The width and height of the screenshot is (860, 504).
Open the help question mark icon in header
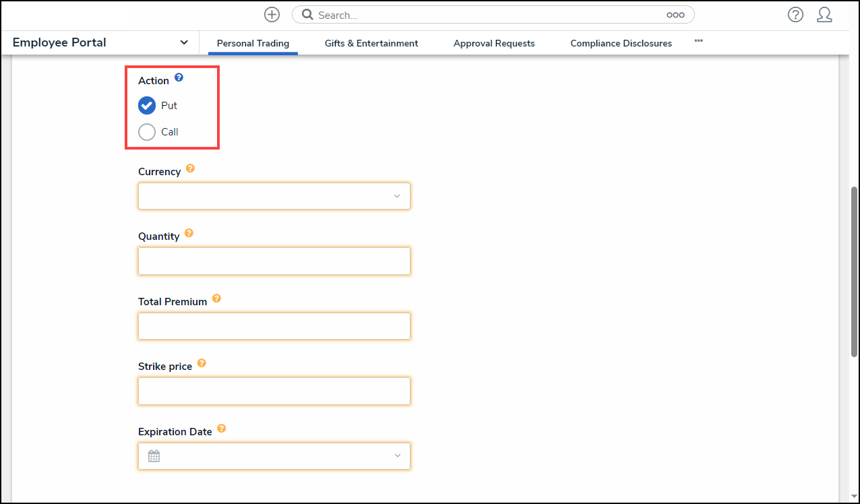(x=795, y=15)
